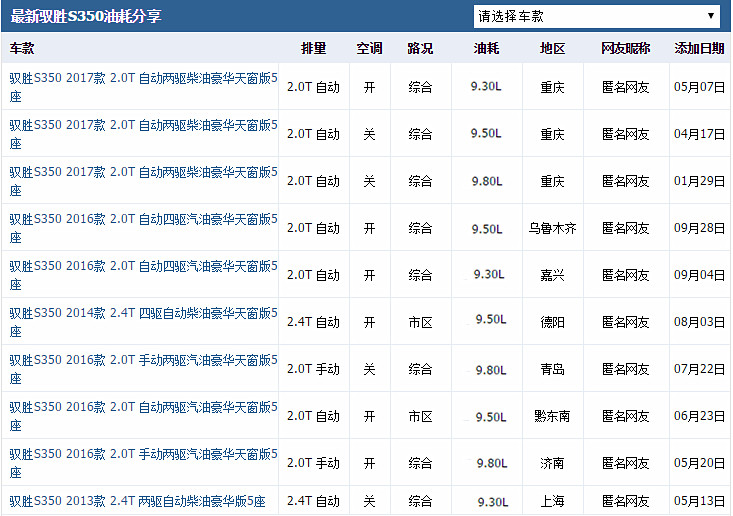Click the date 04月17日

[699, 134]
